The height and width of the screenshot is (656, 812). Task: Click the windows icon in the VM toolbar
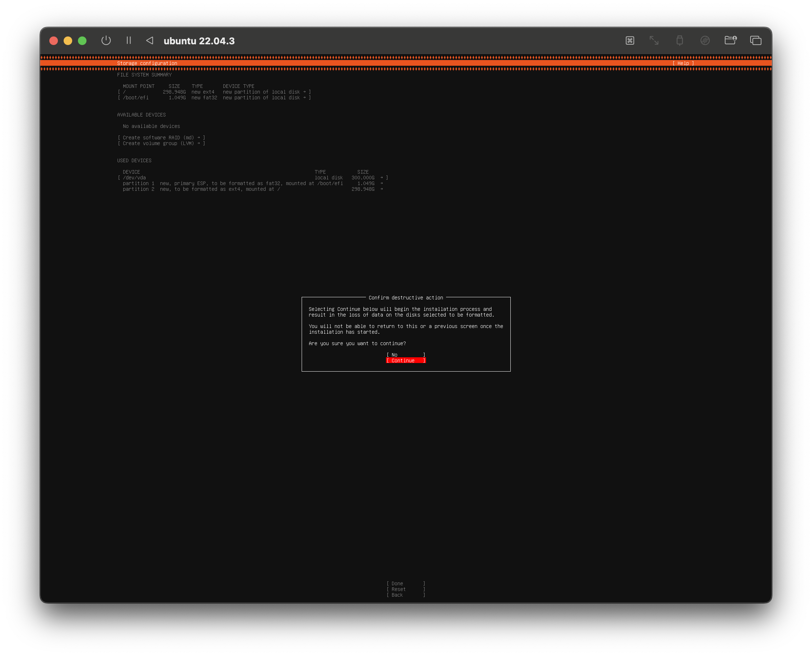coord(756,40)
